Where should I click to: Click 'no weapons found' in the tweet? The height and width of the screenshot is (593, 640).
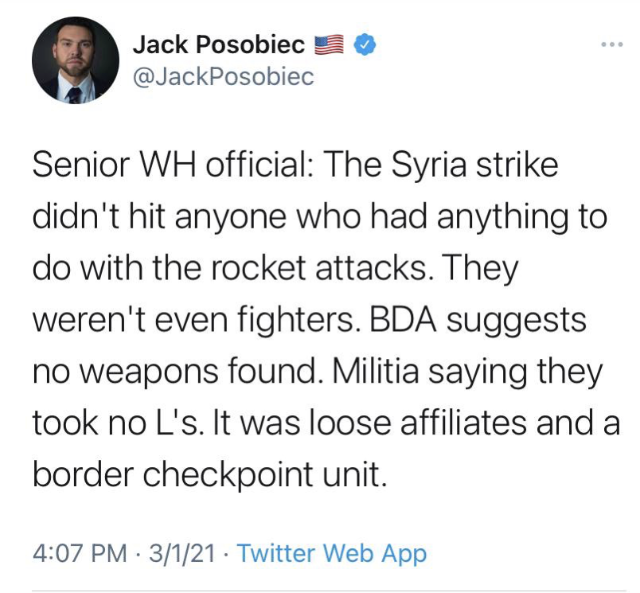180,372
